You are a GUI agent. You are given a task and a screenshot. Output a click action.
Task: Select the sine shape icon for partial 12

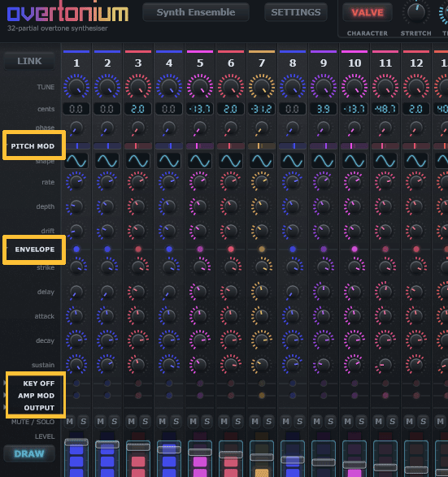416,161
